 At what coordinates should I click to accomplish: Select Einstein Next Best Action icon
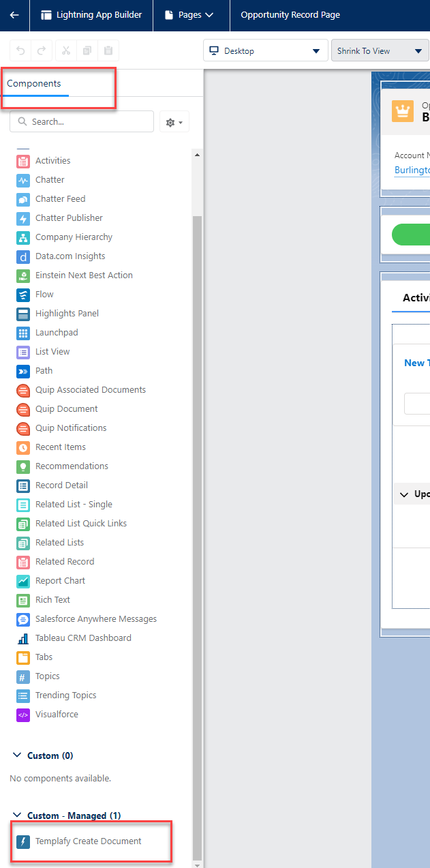(23, 275)
